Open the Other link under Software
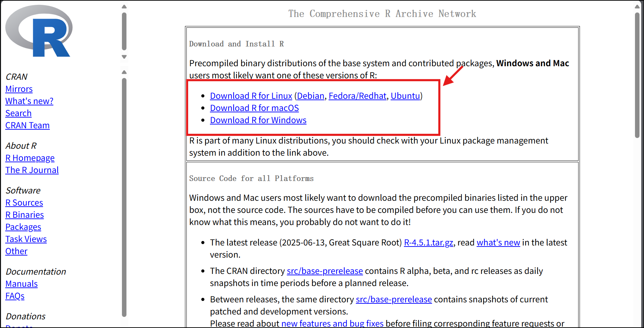This screenshot has height=328, width=644. (x=16, y=251)
